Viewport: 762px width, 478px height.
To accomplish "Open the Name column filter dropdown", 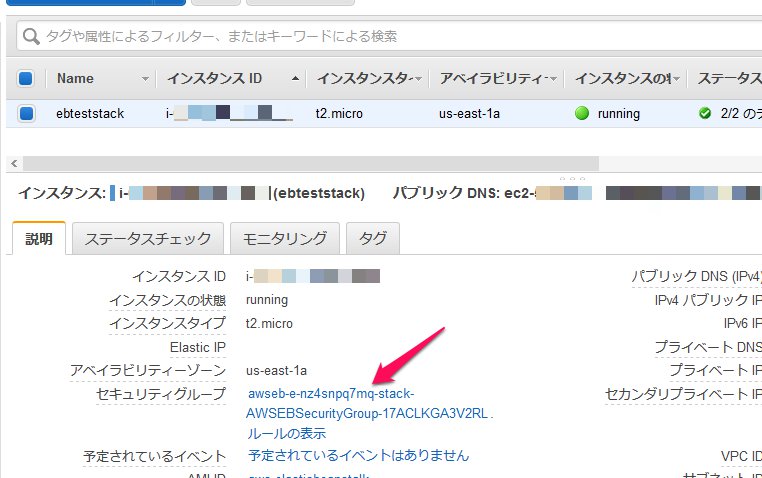I will (146, 78).
